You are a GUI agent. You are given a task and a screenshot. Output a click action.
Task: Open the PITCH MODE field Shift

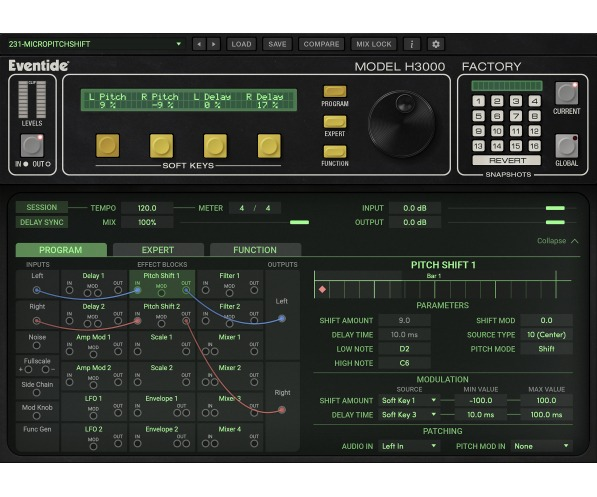coord(546,349)
